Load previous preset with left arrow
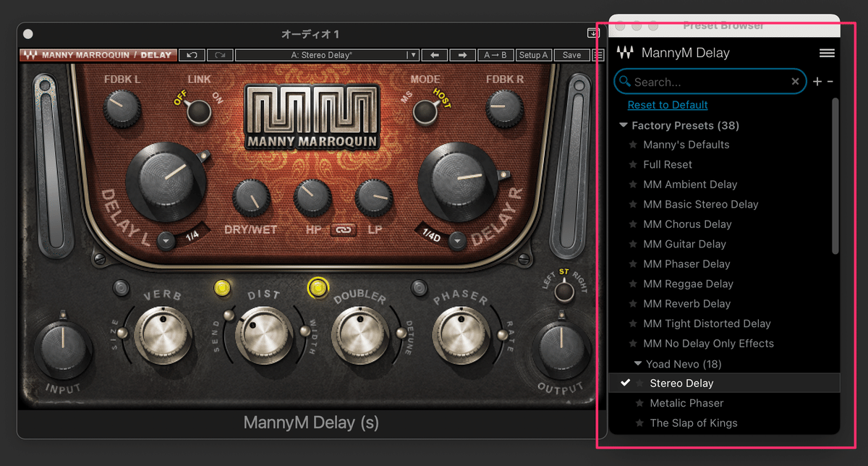Viewport: 868px width, 466px height. click(434, 55)
